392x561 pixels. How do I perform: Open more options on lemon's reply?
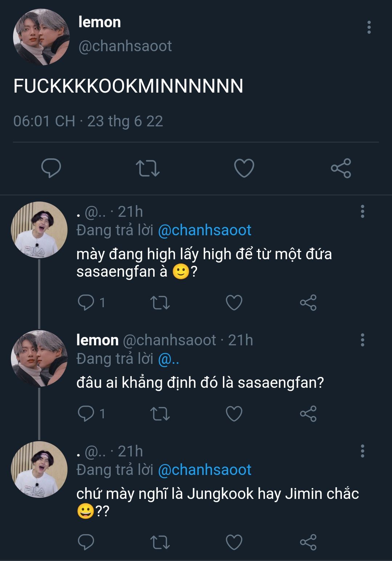coord(362,340)
